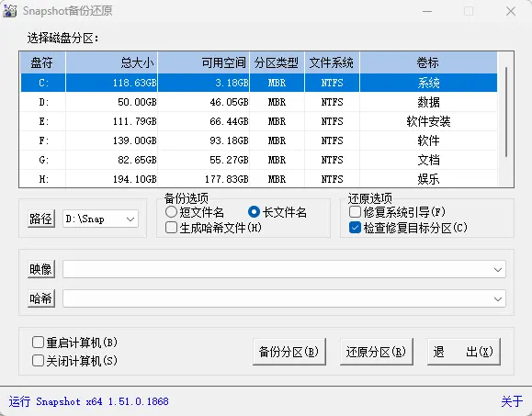Image resolution: width=532 pixels, height=416 pixels.
Task: Sort by the 总大小 column header
Action: click(x=111, y=62)
